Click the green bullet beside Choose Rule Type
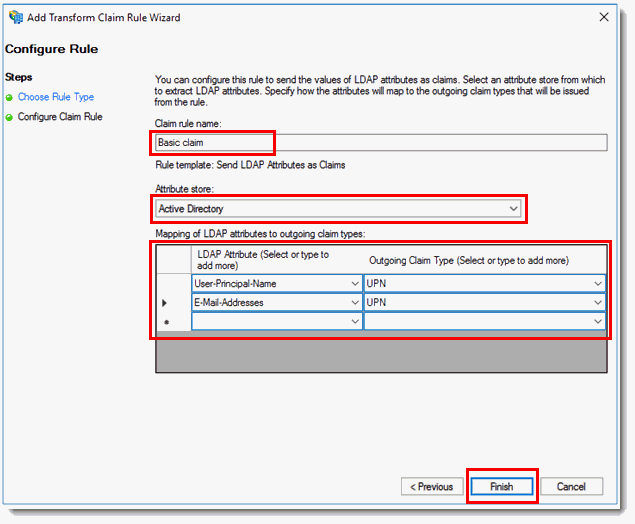The width and height of the screenshot is (635, 524). [x=9, y=98]
